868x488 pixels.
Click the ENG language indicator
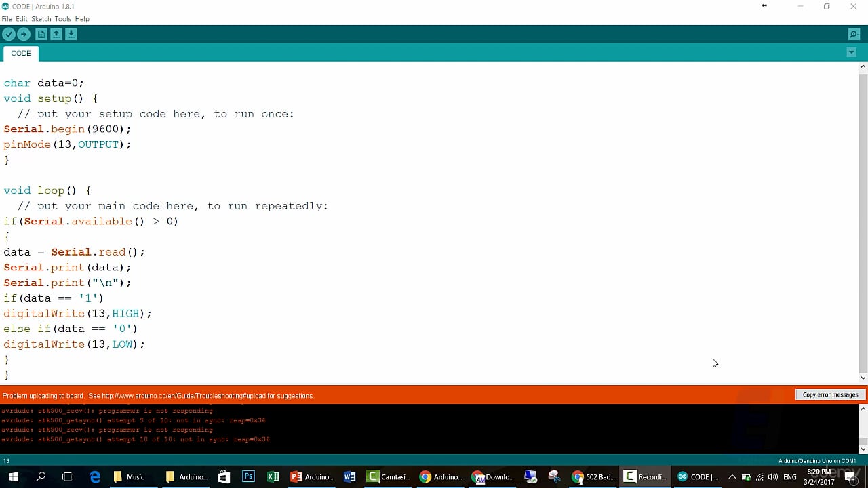click(x=789, y=477)
